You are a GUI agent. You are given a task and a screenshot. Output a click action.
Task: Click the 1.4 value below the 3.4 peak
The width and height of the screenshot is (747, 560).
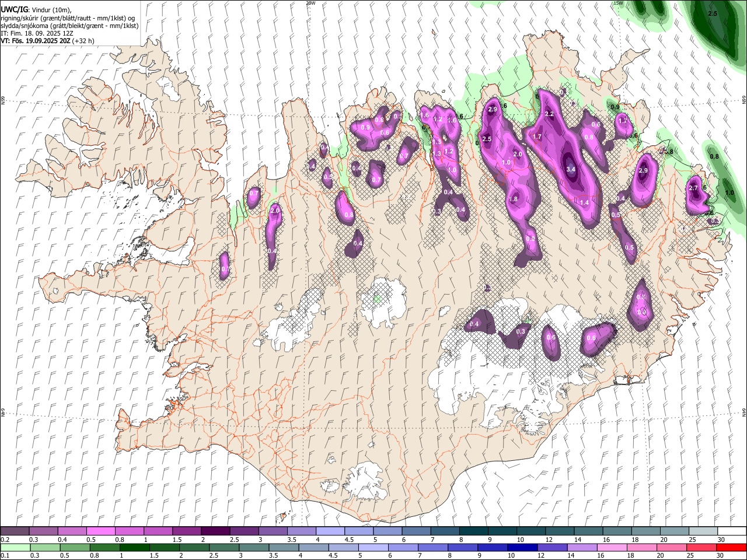[x=585, y=202]
